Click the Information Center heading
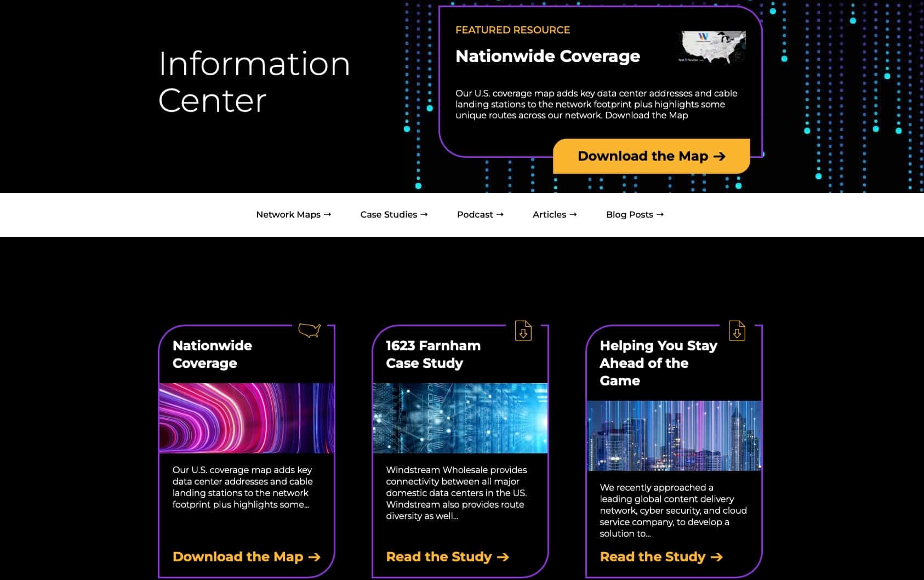The height and width of the screenshot is (580, 924). [254, 82]
